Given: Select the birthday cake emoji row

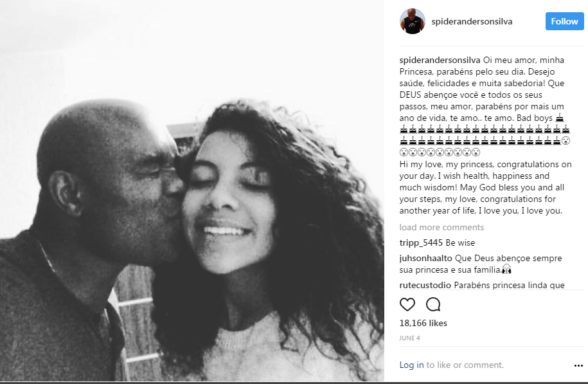Looking at the screenshot, I should (485, 129).
